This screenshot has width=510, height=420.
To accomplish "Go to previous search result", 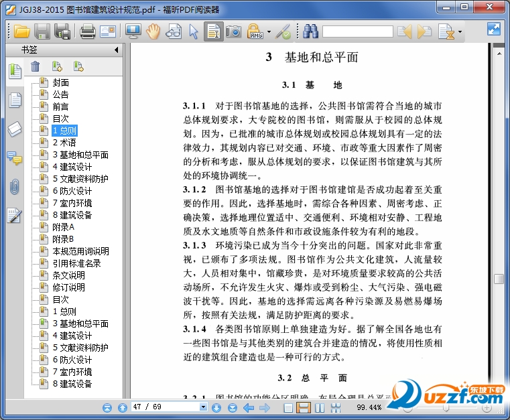I will point(405,31).
